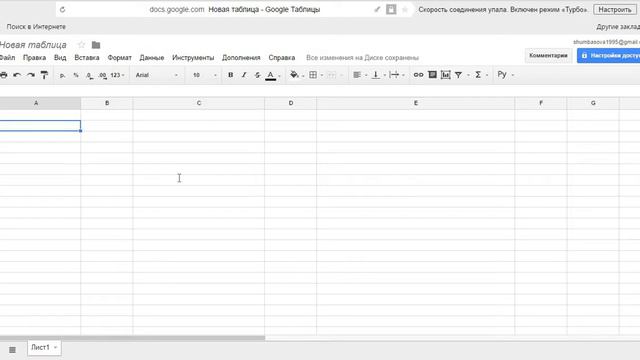640x360 pixels.
Task: Star the Новая таблица document
Action: [x=82, y=44]
